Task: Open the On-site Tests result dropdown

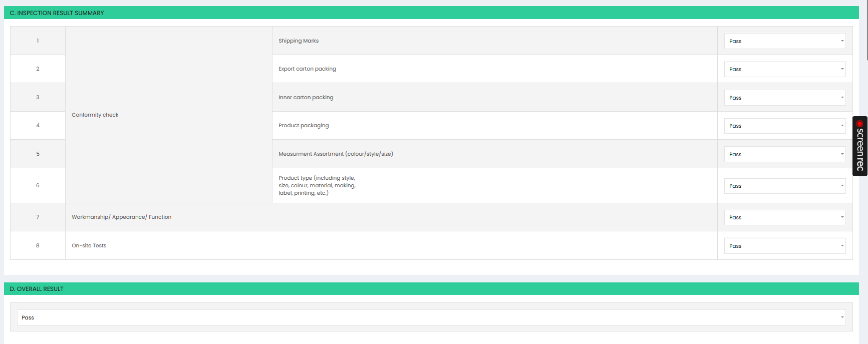Action: (x=785, y=246)
